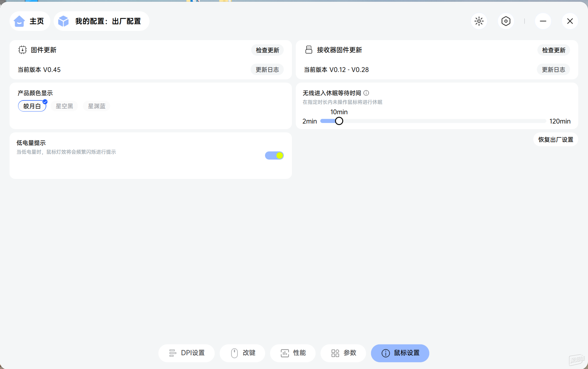Click the sleep time info icon
Viewport: 588px width, 369px height.
366,93
